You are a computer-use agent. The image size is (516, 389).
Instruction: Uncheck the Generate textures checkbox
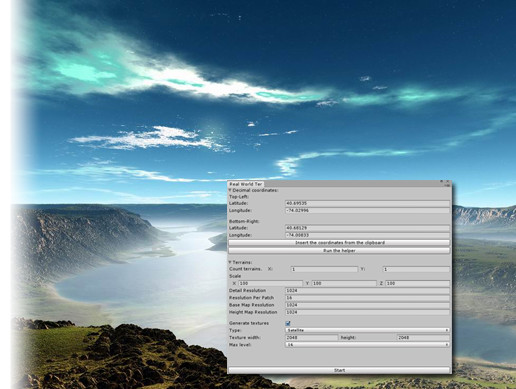pyautogui.click(x=288, y=323)
